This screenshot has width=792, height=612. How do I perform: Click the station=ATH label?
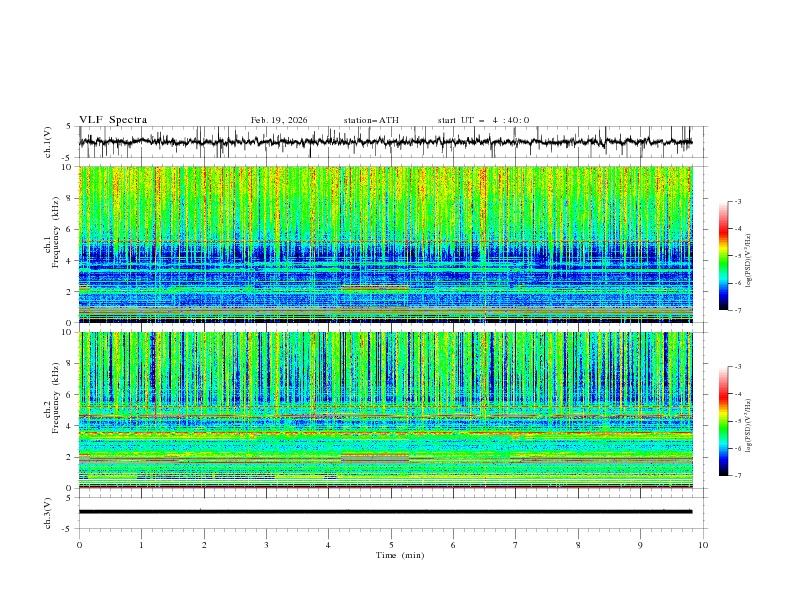click(x=371, y=120)
